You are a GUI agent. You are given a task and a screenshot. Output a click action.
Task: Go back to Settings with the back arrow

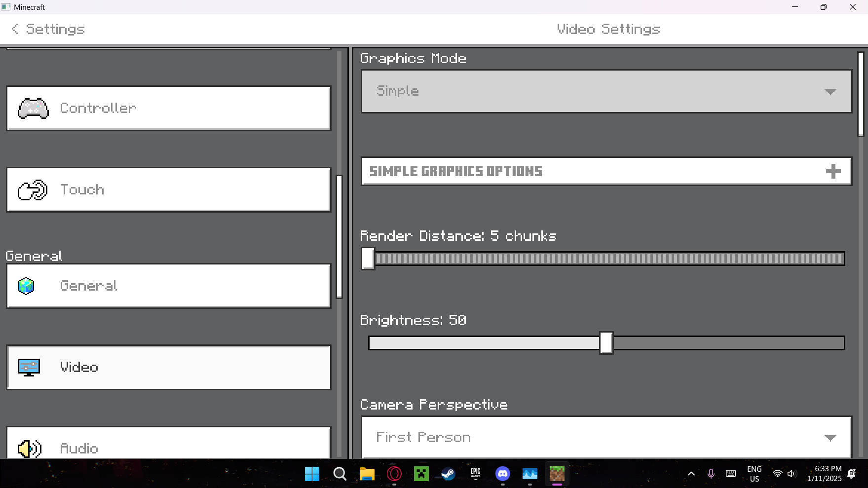15,29
